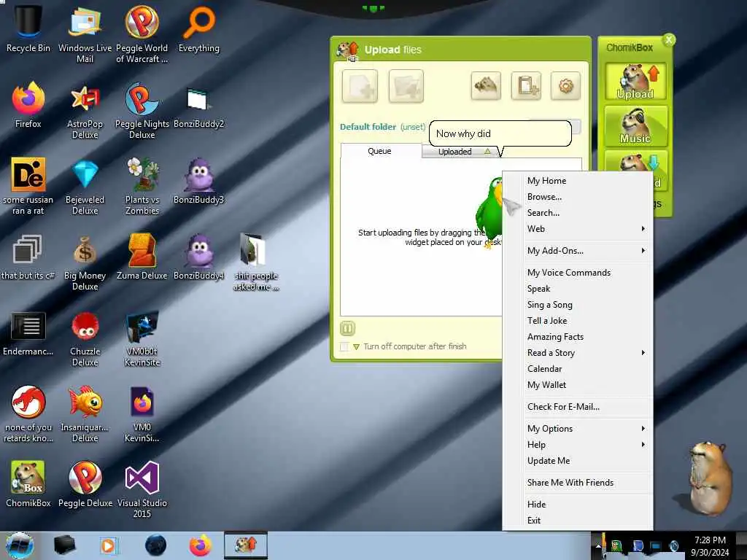Click the paste from clipboard upload icon
This screenshot has width=747, height=560.
click(526, 86)
